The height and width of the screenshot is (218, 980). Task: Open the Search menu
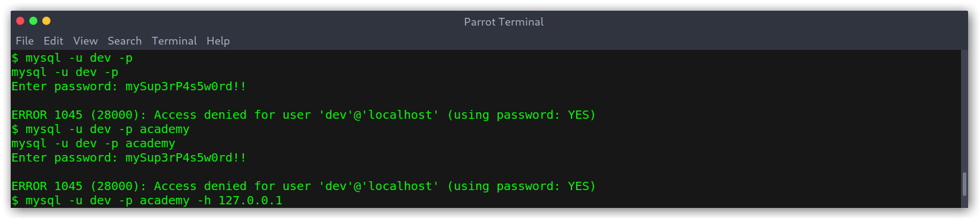point(124,41)
